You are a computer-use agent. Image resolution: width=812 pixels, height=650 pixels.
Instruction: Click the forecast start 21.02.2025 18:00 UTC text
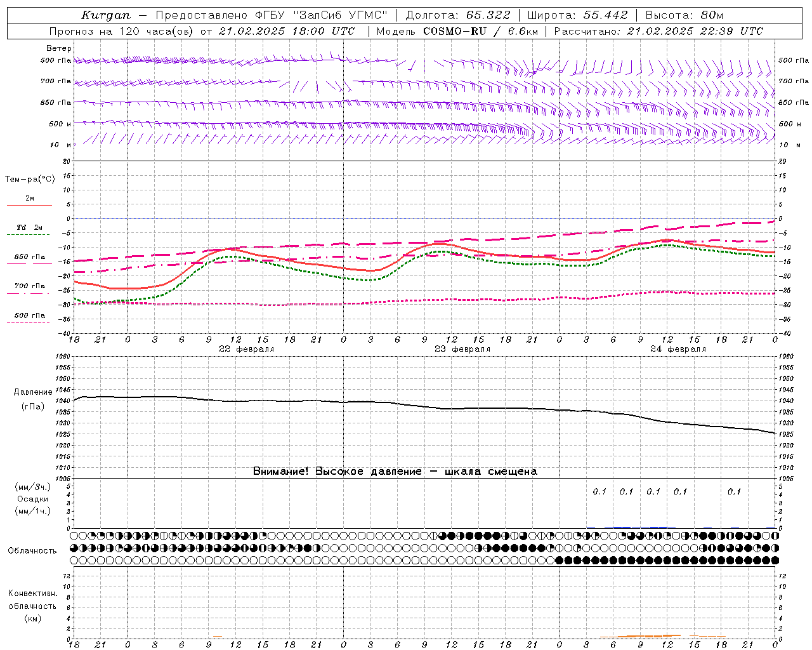pyautogui.click(x=287, y=31)
